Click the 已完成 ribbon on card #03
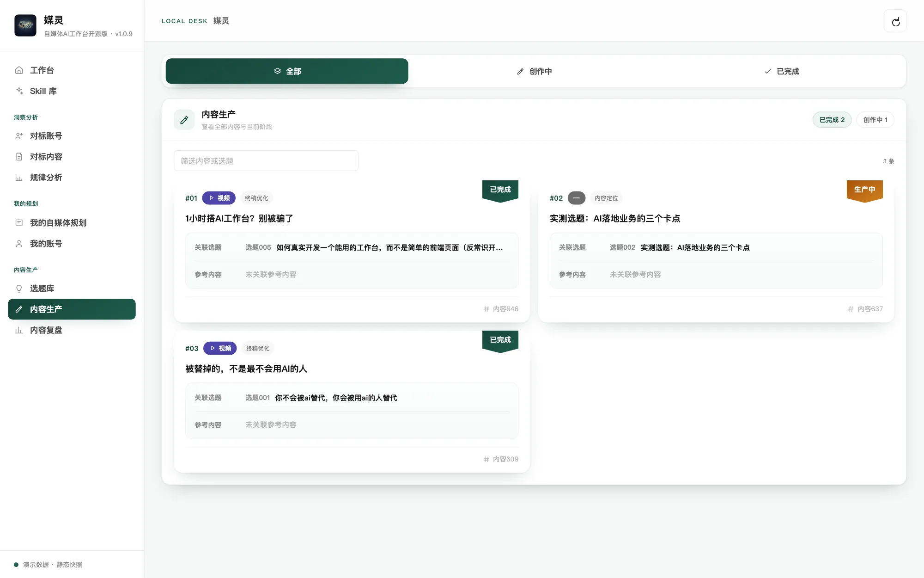This screenshot has height=578, width=924. [500, 341]
